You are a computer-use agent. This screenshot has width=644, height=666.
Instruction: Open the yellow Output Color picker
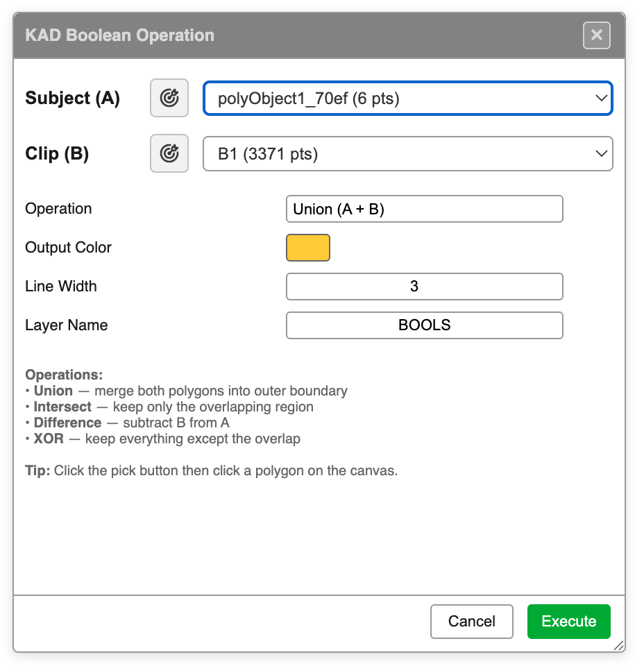click(x=307, y=247)
